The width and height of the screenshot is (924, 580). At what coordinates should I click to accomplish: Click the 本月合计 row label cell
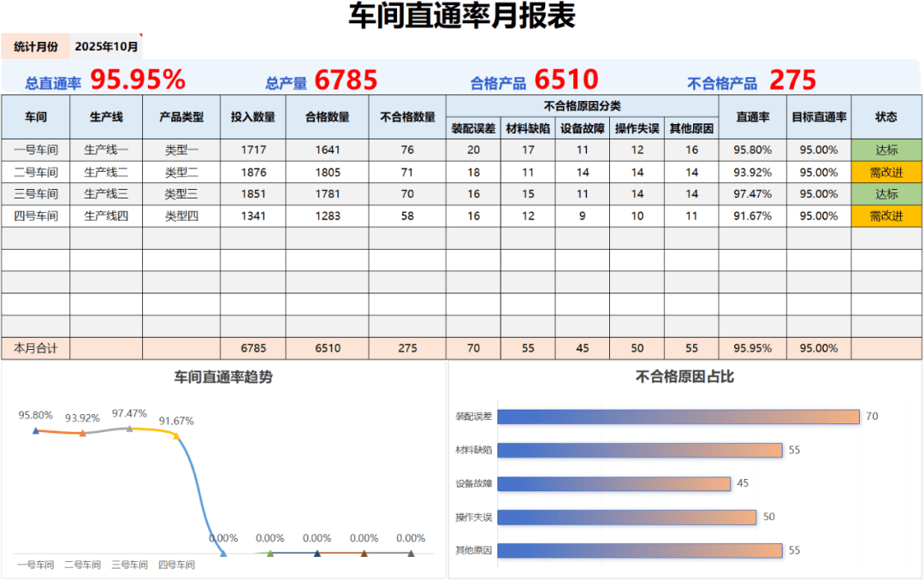tap(35, 348)
